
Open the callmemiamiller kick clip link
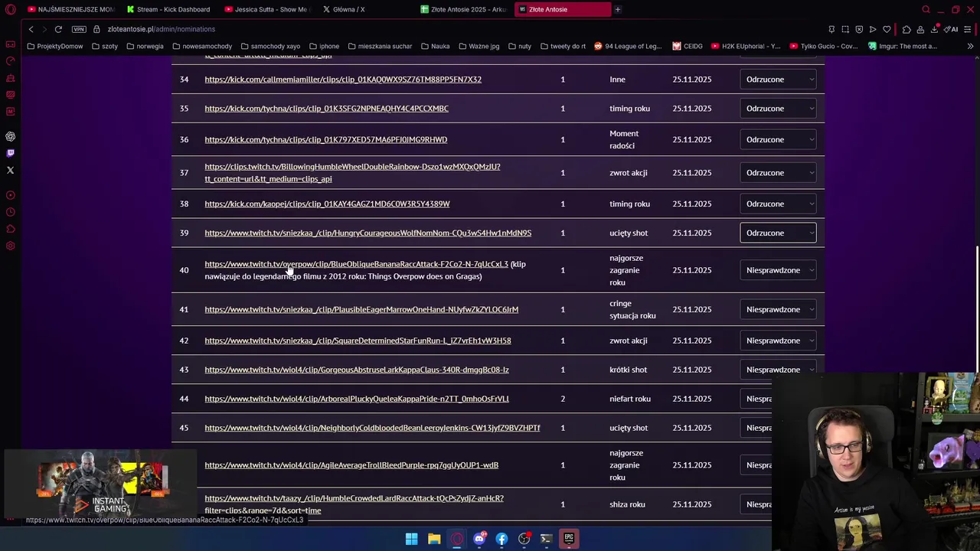point(343,80)
